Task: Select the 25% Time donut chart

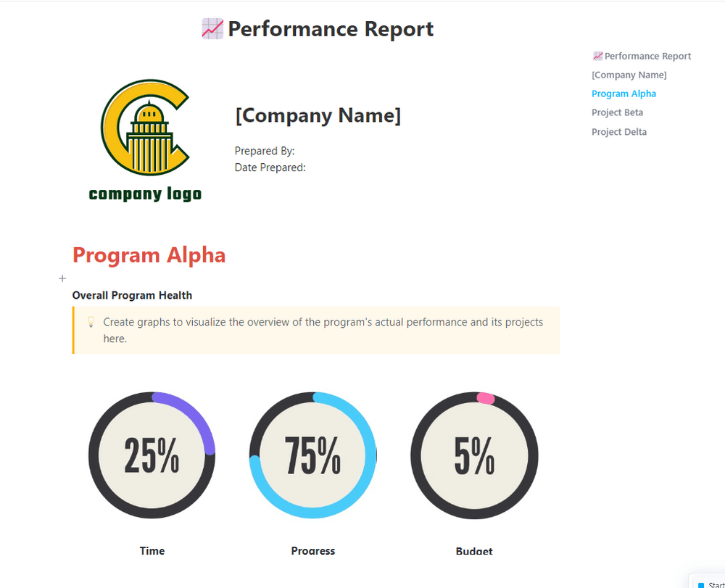Action: 152,455
